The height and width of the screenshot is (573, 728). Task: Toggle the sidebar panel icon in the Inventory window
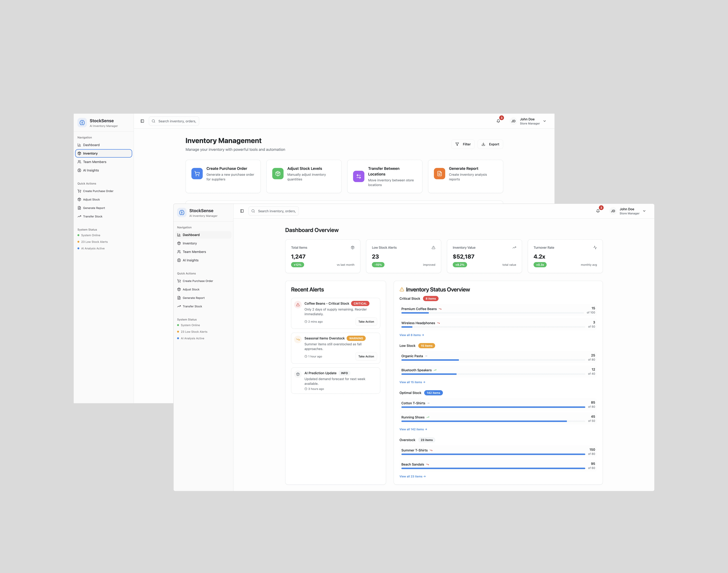(142, 121)
